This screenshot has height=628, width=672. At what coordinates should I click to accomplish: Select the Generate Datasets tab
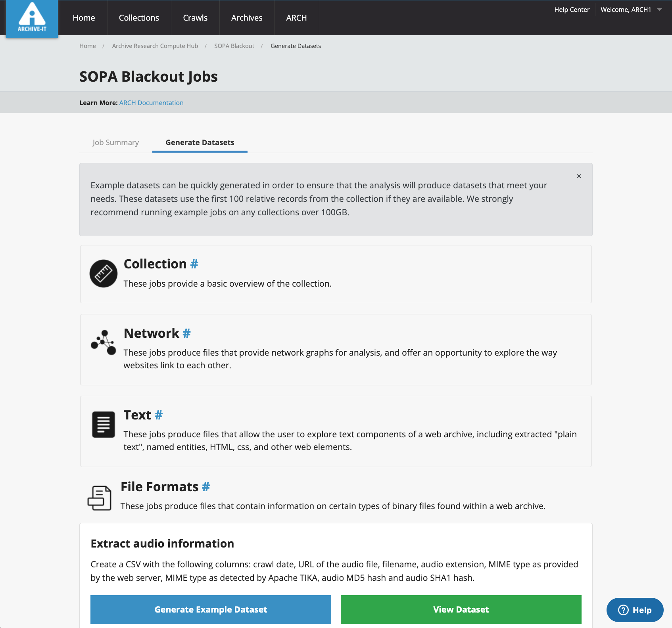pyautogui.click(x=200, y=142)
